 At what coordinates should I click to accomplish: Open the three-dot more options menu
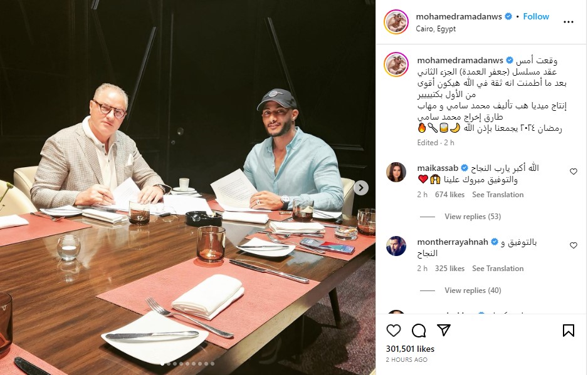pos(569,22)
